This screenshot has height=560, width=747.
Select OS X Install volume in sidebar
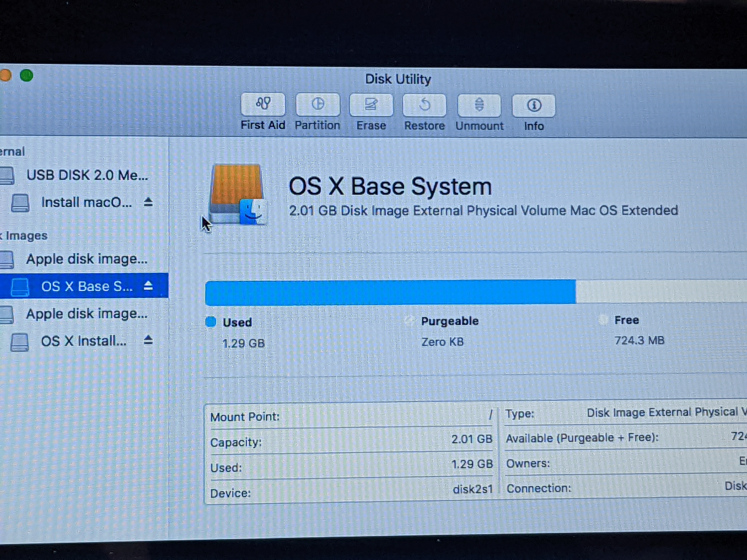tap(83, 341)
